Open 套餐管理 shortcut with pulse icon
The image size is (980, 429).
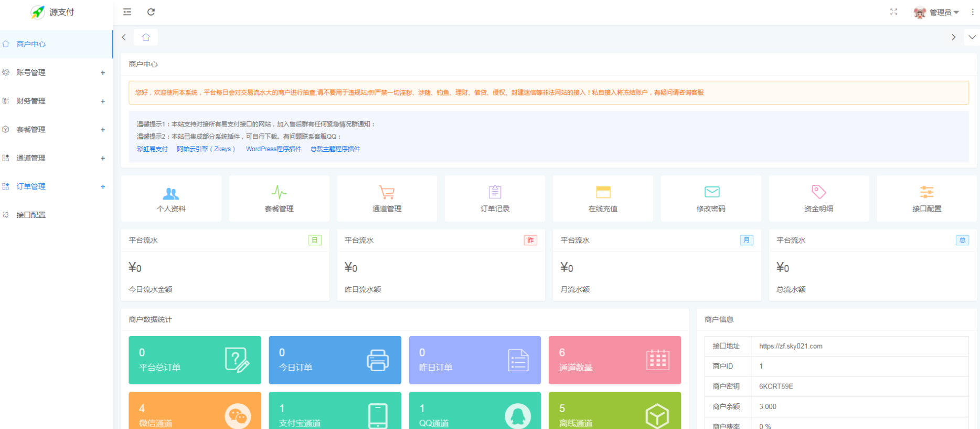[279, 198]
